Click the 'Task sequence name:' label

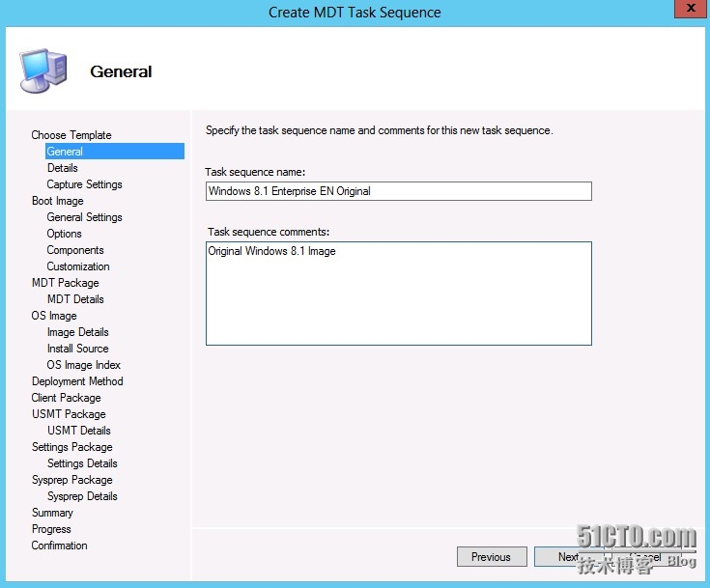click(x=255, y=172)
